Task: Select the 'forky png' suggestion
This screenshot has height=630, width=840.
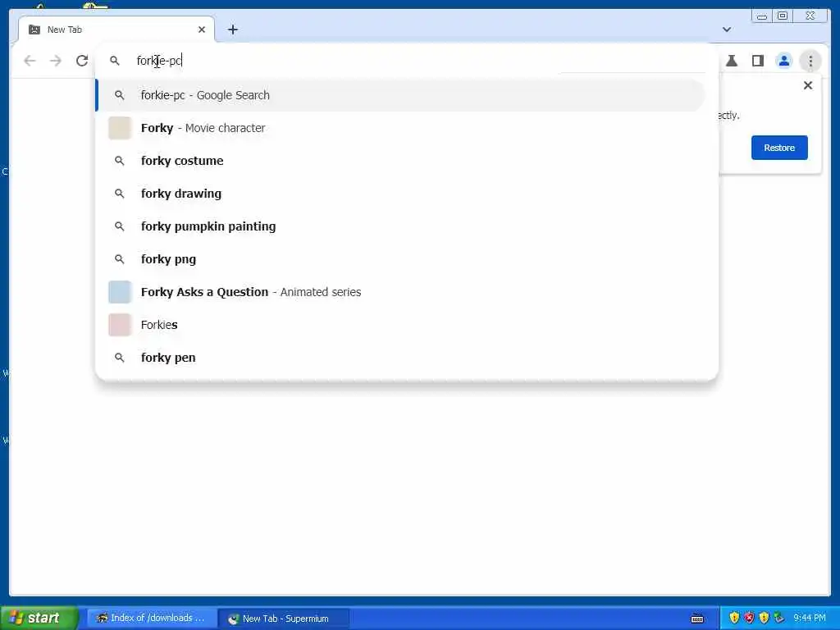Action: click(x=400, y=259)
